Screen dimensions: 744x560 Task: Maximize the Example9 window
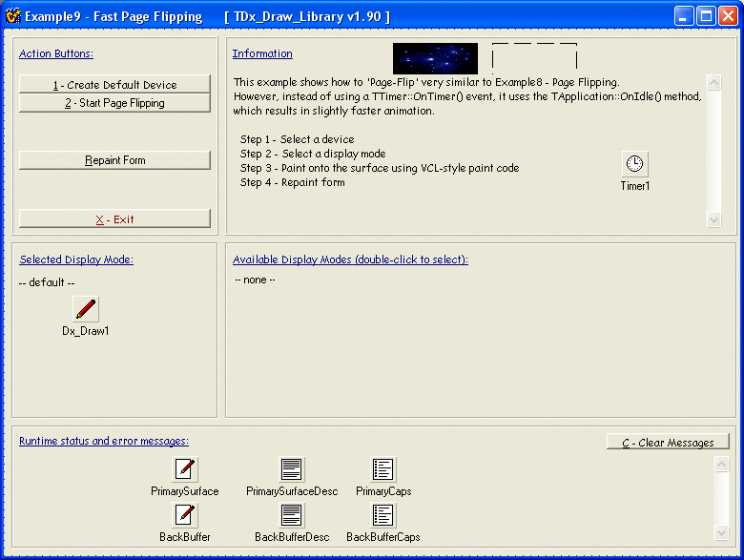(x=706, y=16)
